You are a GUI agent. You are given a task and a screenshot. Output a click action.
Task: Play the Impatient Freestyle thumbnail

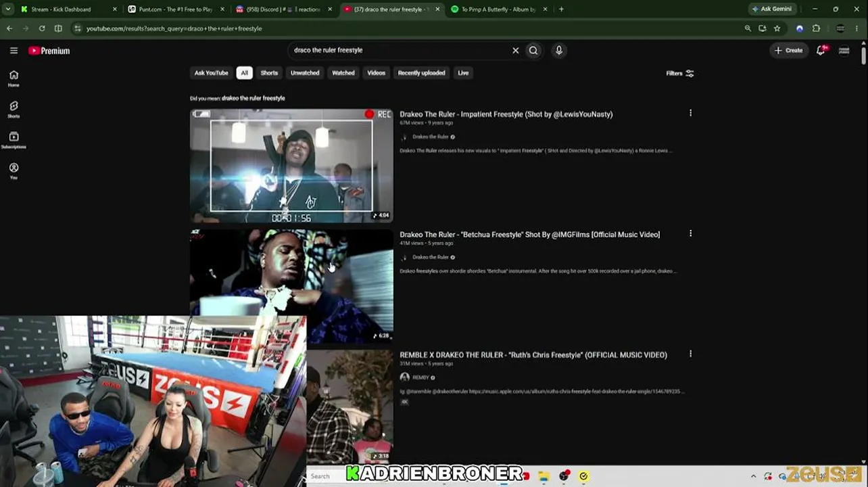tap(291, 166)
